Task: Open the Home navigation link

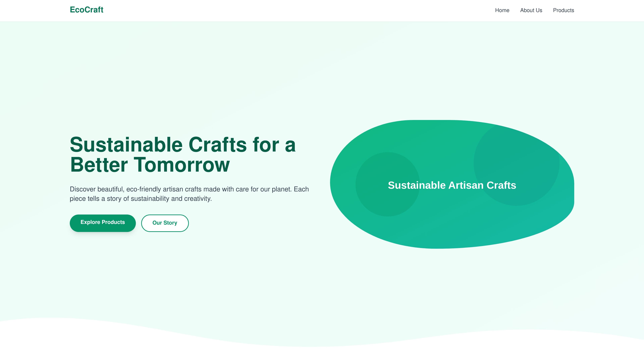Action: coord(502,10)
